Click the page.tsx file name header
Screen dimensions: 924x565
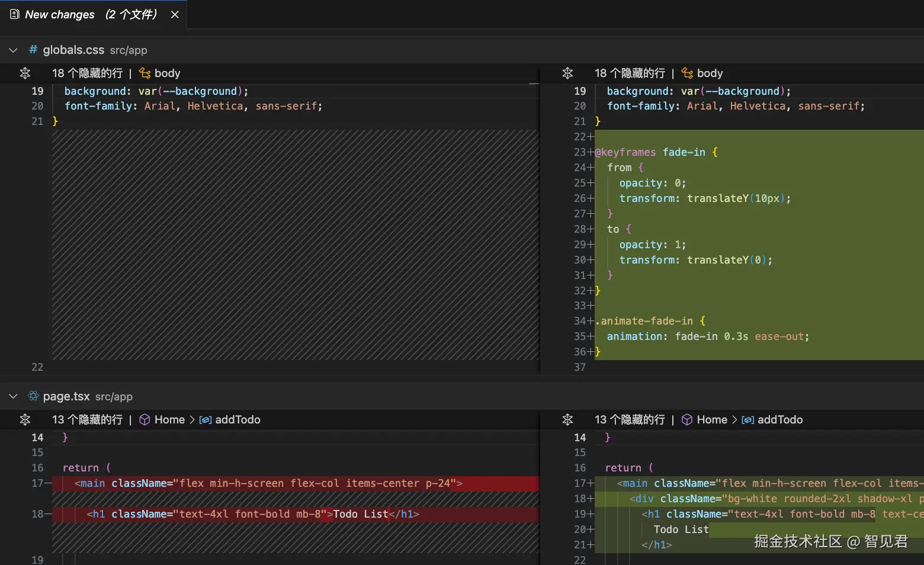click(x=66, y=396)
